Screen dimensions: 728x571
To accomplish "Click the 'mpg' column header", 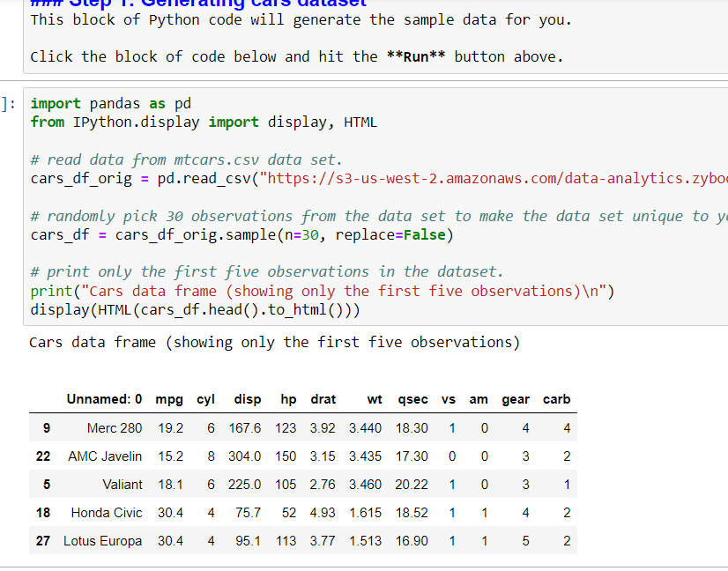I will tap(169, 399).
